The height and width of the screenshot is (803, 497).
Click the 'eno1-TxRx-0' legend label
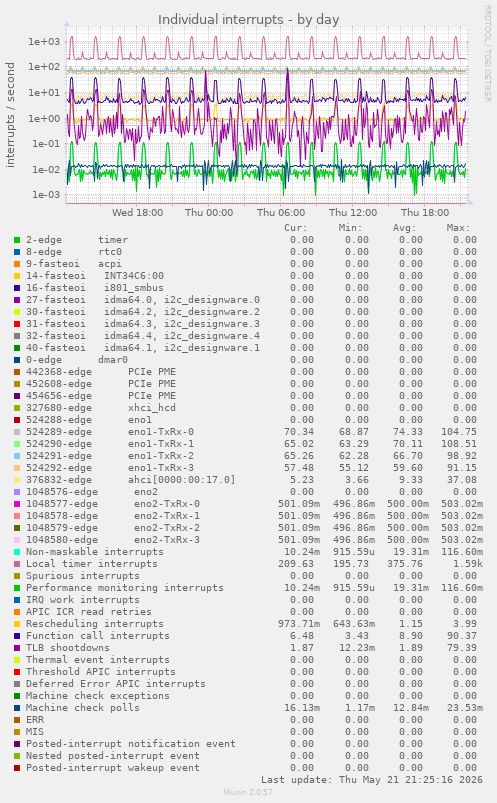(161, 432)
